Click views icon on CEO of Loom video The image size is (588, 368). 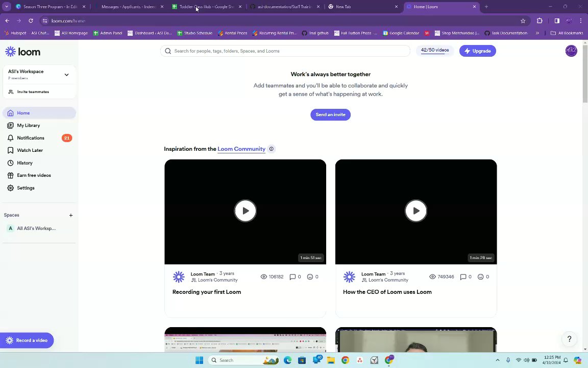pyautogui.click(x=432, y=277)
